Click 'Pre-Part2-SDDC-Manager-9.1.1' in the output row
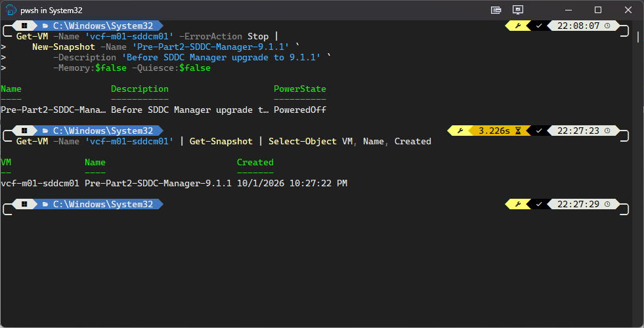 [x=158, y=183]
